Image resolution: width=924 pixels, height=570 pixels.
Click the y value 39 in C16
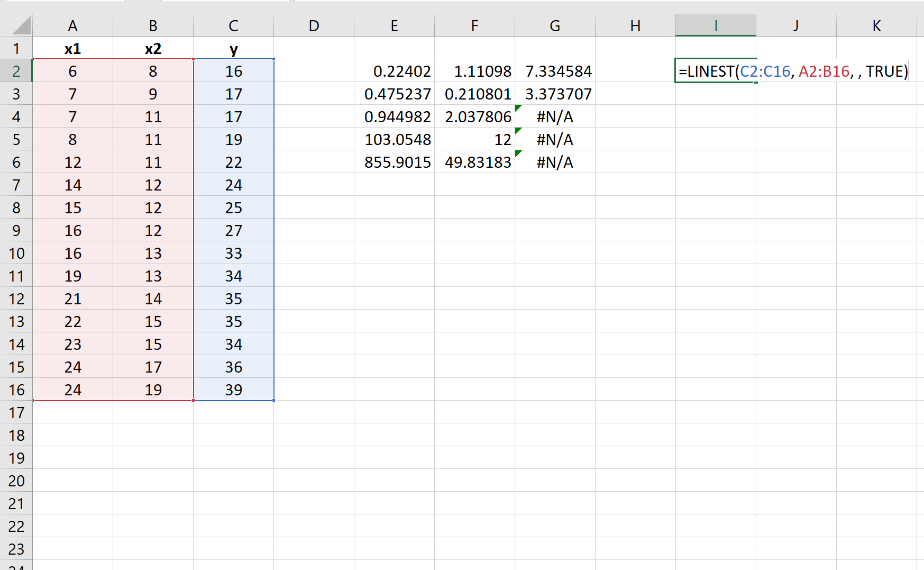234,390
